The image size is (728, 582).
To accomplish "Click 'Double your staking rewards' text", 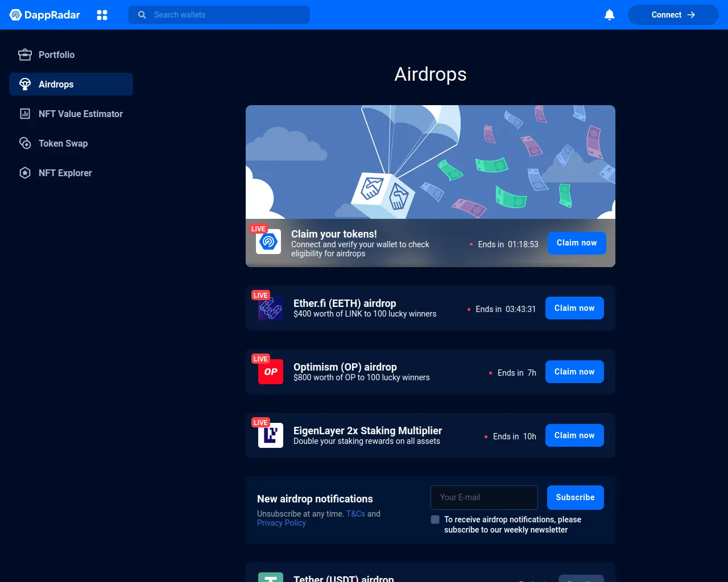I will pos(367,441).
